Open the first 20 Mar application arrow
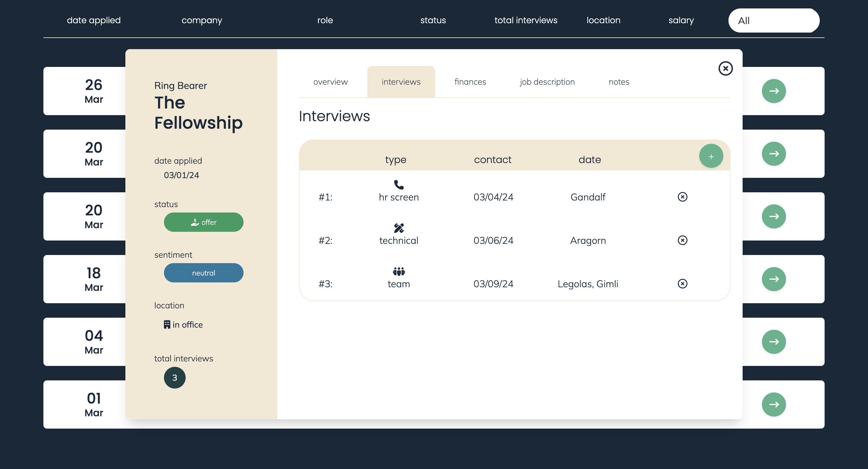Screen dimensions: 868x469 click(x=774, y=154)
